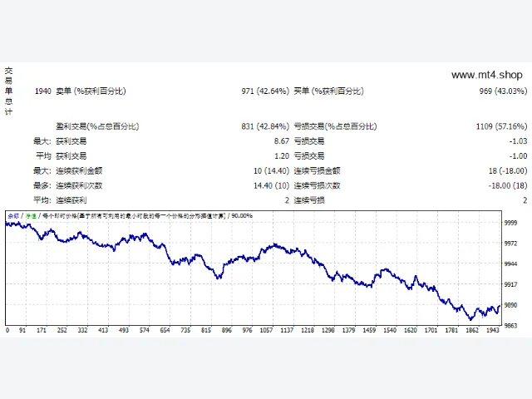Click the y-axis label "9917"
This screenshot has width=532, height=399.
(510, 284)
